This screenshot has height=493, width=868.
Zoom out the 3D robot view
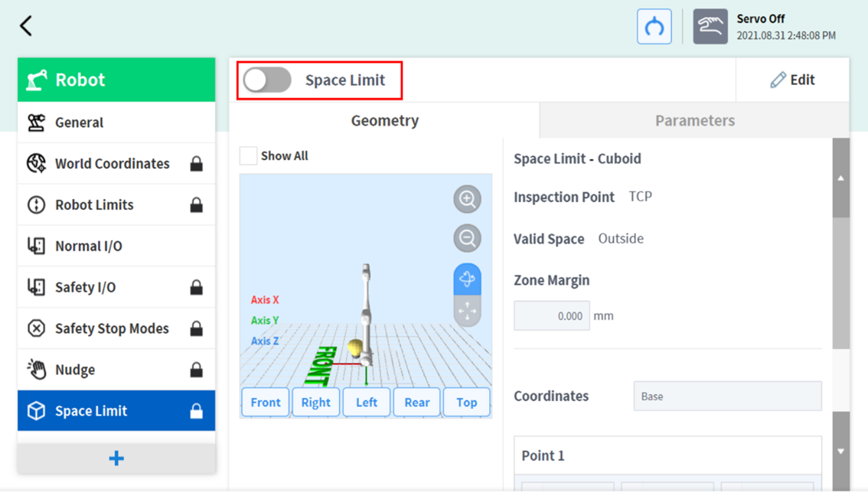467,238
